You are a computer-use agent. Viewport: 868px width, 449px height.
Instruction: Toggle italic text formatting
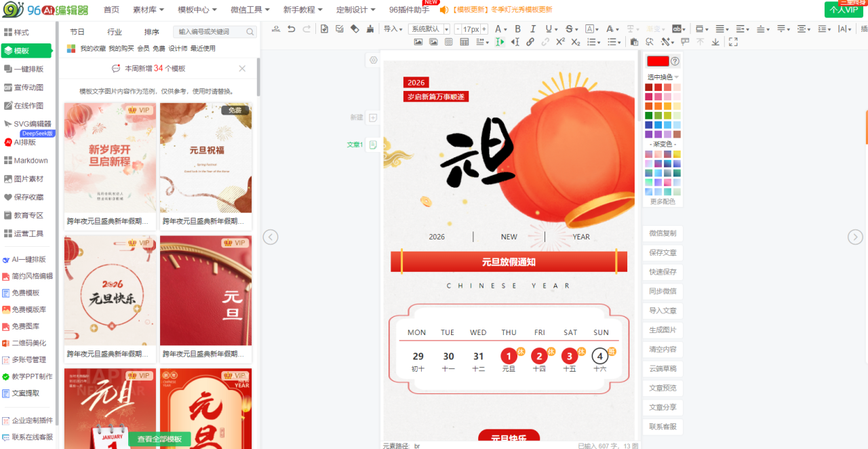click(x=533, y=29)
